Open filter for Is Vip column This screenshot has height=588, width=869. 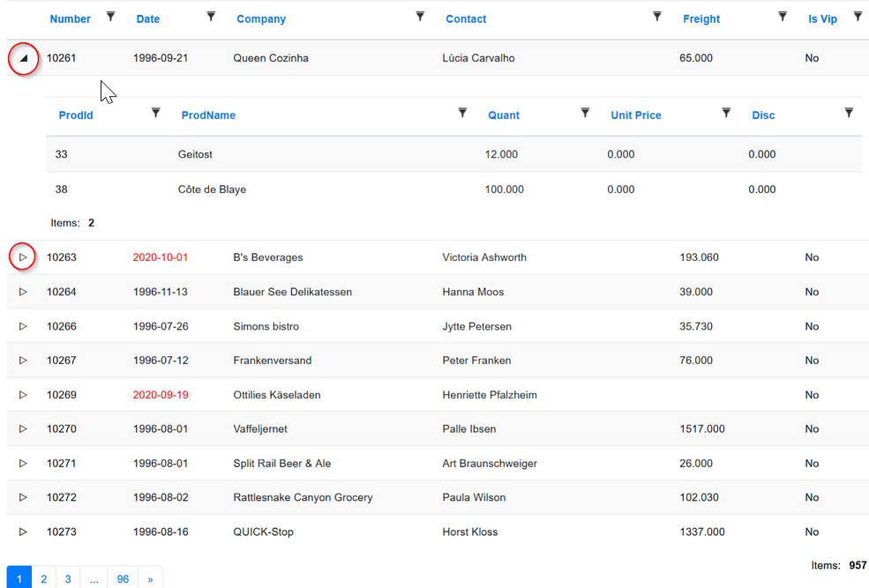pos(858,17)
